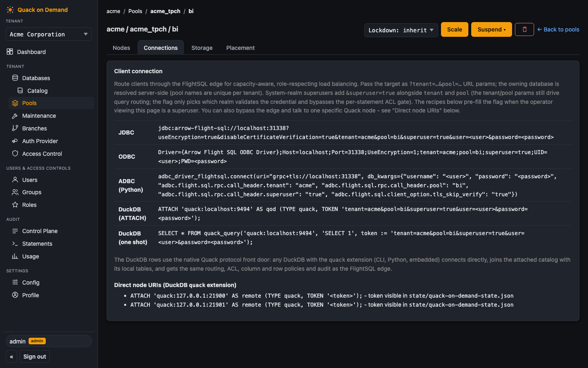Click the direct node URI for port 21900
Screen dimensions: 588x368
(x=246, y=296)
